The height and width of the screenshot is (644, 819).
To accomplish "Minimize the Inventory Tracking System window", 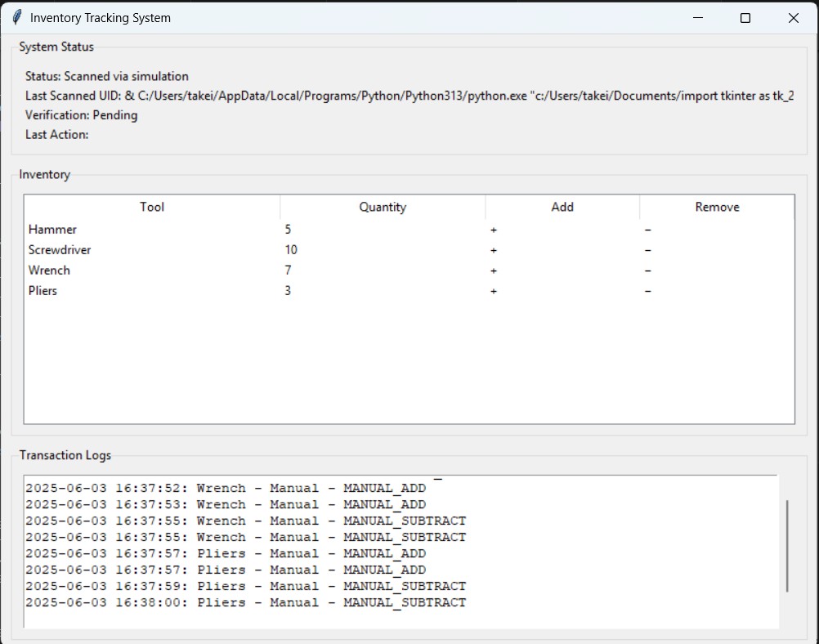I will pos(698,18).
